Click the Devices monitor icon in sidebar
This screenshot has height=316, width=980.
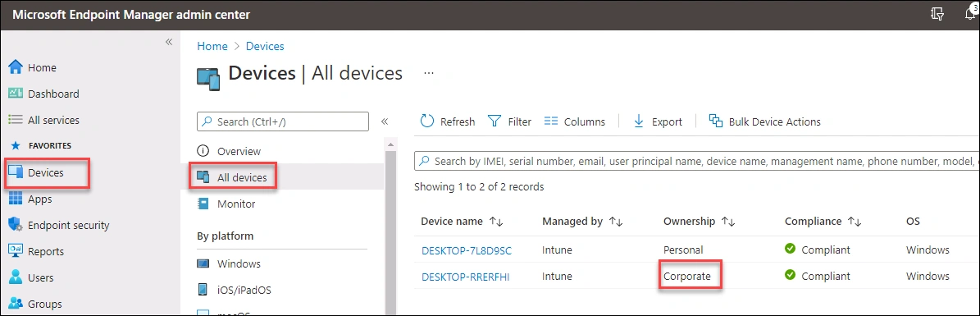(16, 172)
